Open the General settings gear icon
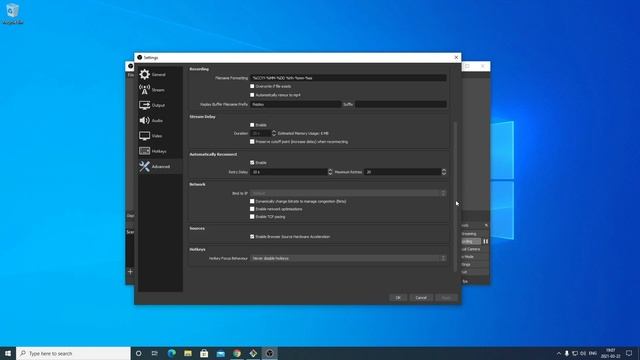The height and width of the screenshot is (360, 640). [x=144, y=74]
